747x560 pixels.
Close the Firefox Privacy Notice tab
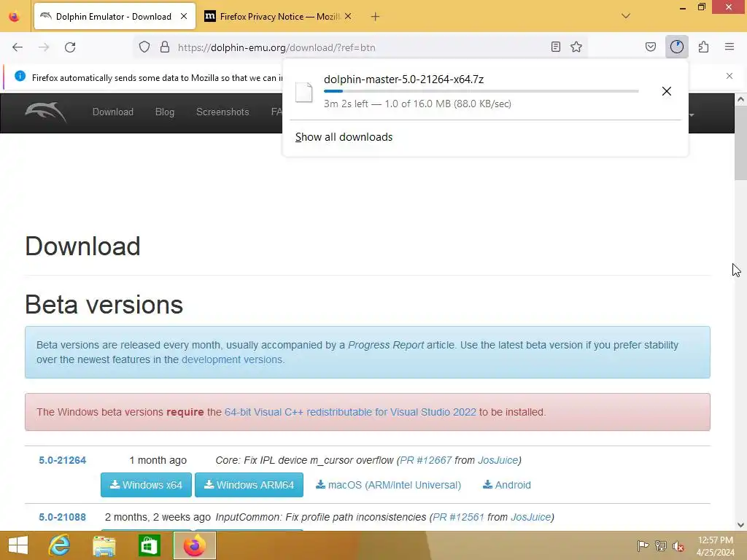pyautogui.click(x=348, y=16)
